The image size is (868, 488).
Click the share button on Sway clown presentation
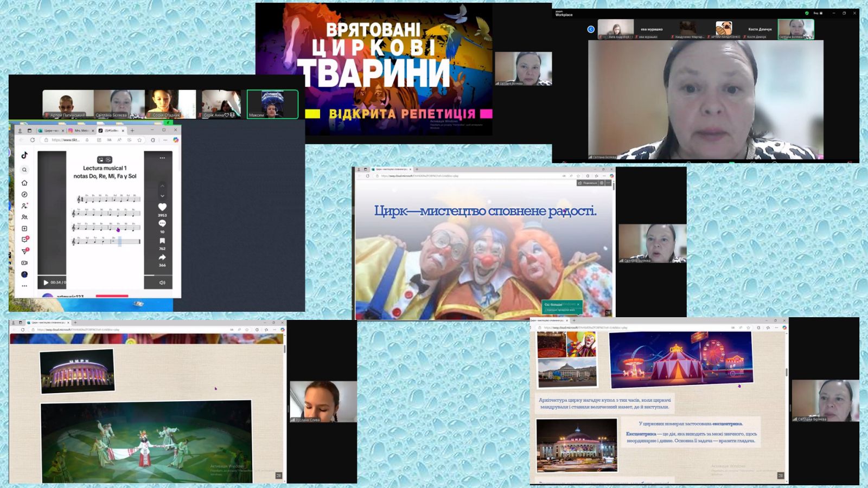tap(588, 183)
